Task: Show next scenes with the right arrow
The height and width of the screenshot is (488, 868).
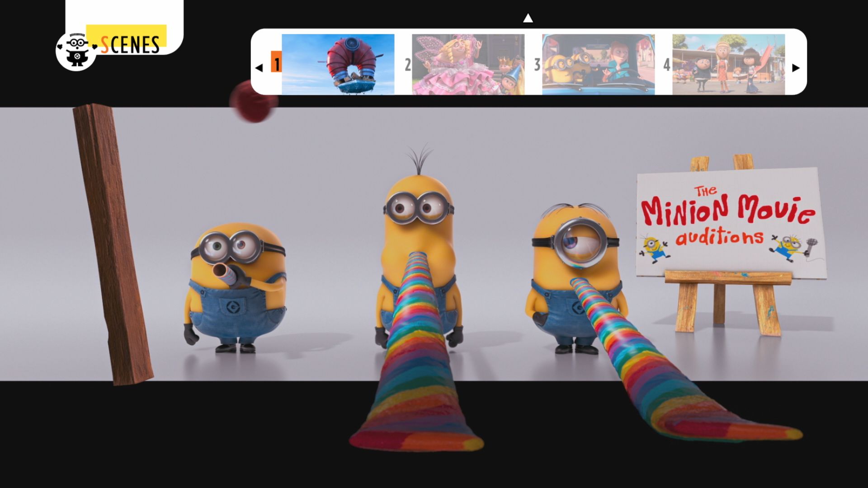Action: pos(796,68)
